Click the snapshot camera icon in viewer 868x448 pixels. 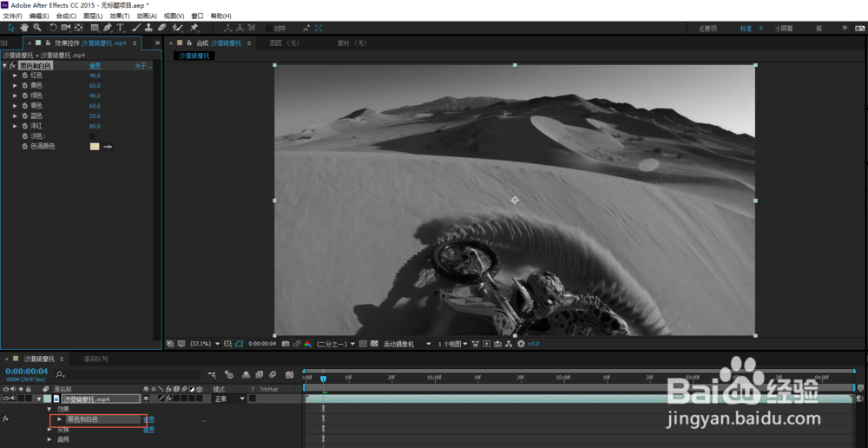click(x=286, y=344)
